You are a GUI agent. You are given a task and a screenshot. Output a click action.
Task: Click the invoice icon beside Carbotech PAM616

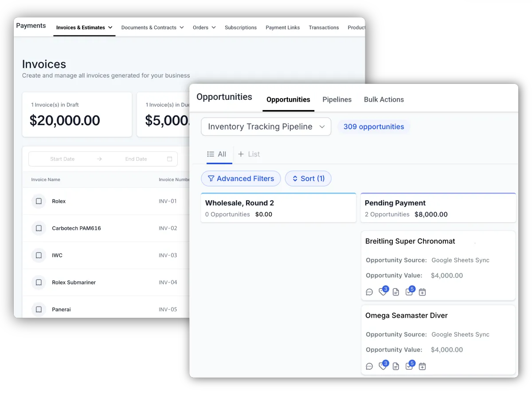click(39, 229)
